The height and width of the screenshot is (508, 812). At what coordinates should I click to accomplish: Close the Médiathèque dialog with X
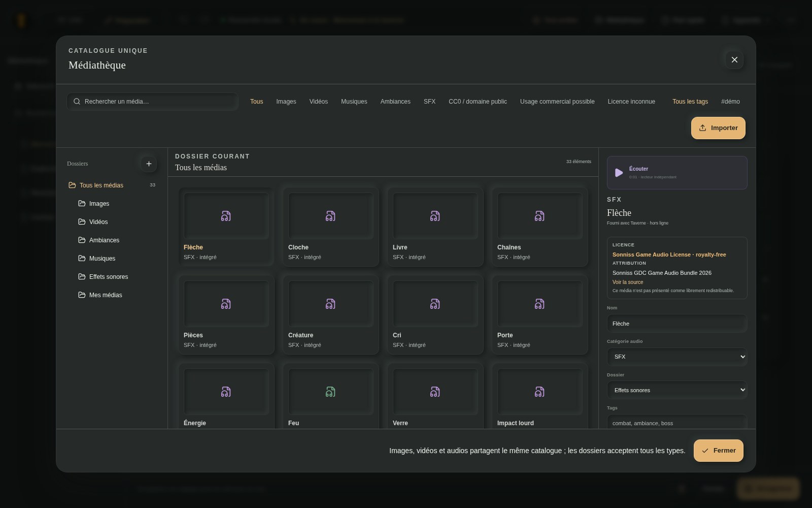734,60
